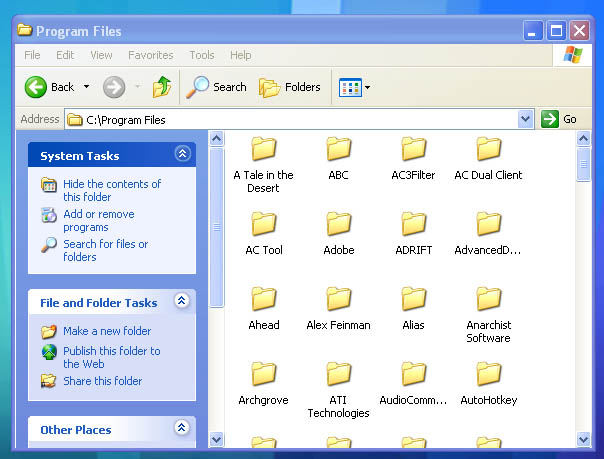Image resolution: width=604 pixels, height=459 pixels.
Task: Collapse the System Tasks panel
Action: 183,154
